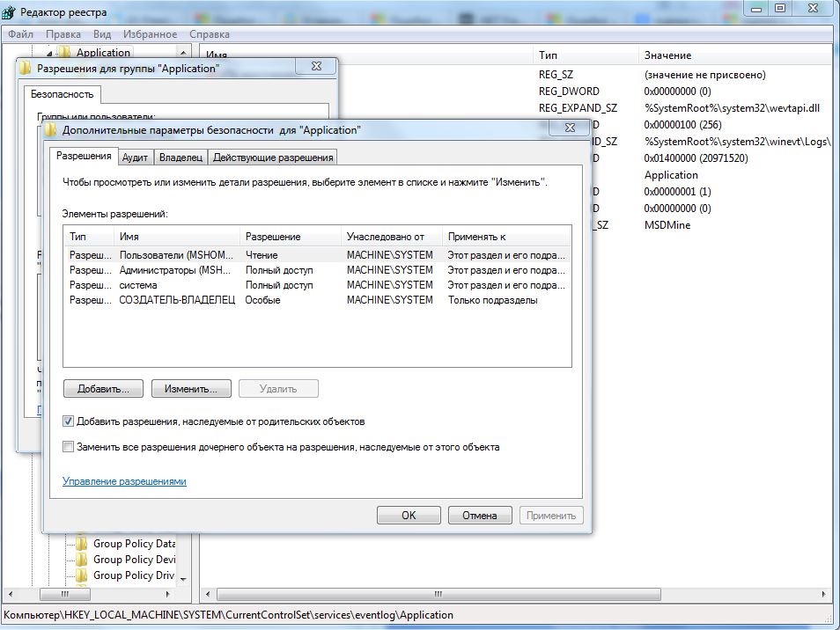Click folder icon in Permissions for Application dialog title

click(x=26, y=68)
